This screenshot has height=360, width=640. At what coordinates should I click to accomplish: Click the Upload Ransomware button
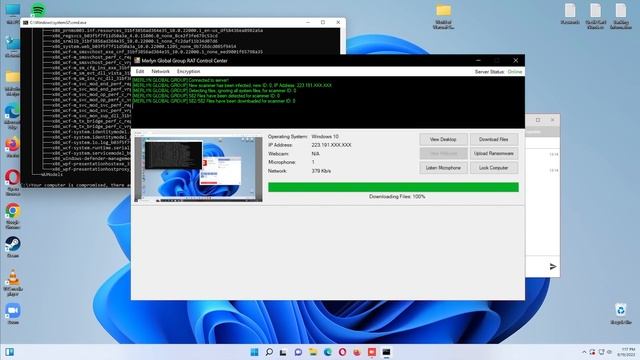click(x=494, y=153)
